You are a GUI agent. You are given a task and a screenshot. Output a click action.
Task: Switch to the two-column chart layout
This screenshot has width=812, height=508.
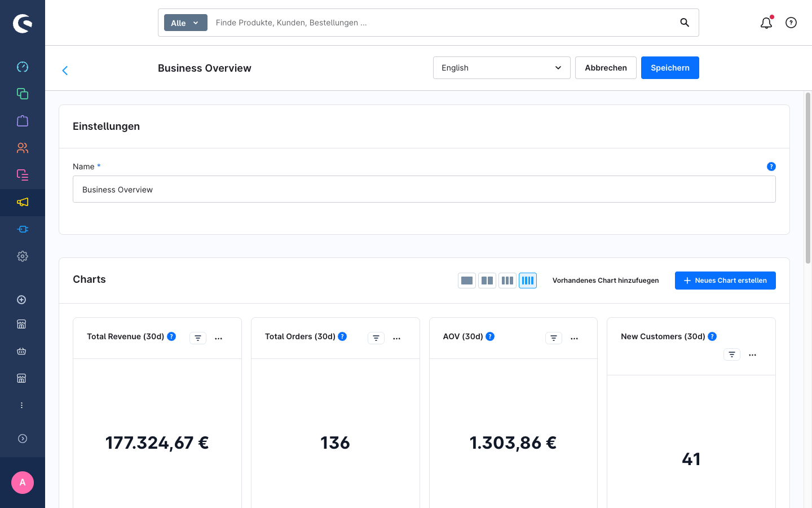pyautogui.click(x=487, y=281)
